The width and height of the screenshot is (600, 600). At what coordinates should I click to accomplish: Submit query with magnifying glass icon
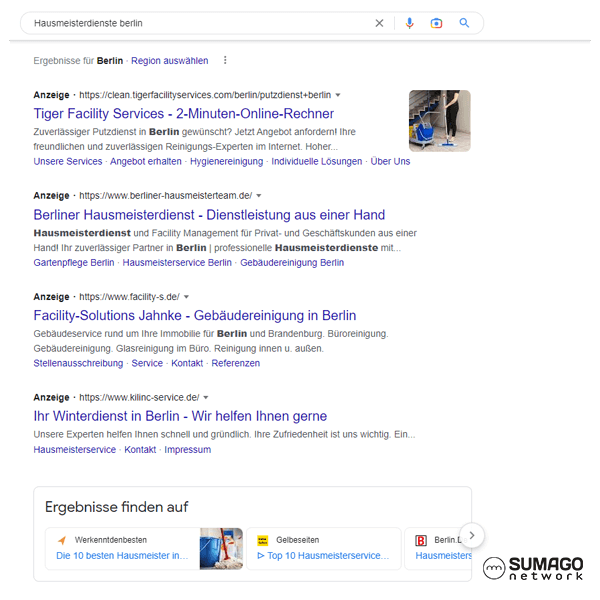pos(464,23)
